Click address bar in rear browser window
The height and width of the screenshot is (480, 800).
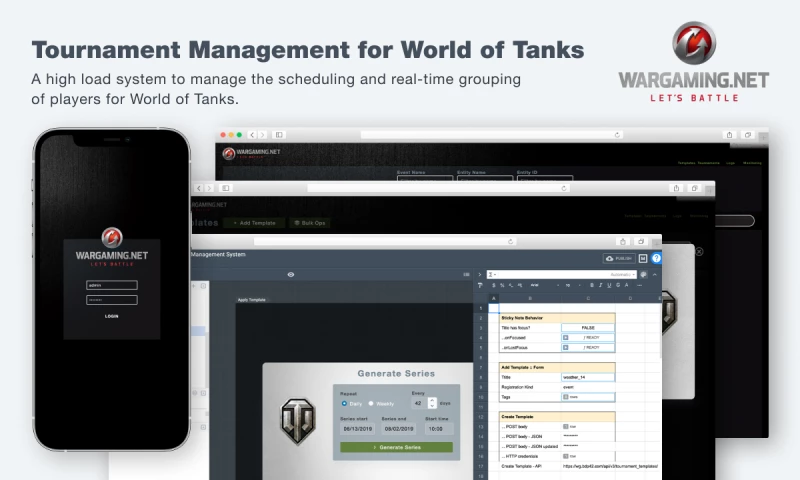pos(492,135)
